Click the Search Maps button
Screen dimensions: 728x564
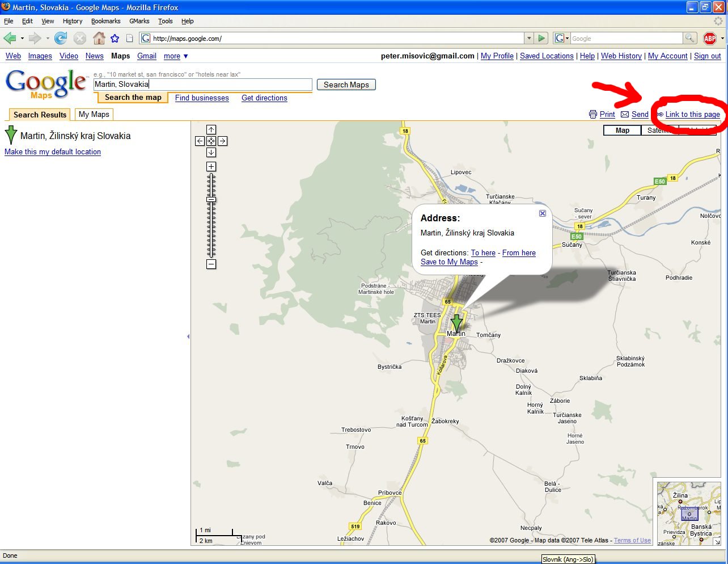coord(346,85)
